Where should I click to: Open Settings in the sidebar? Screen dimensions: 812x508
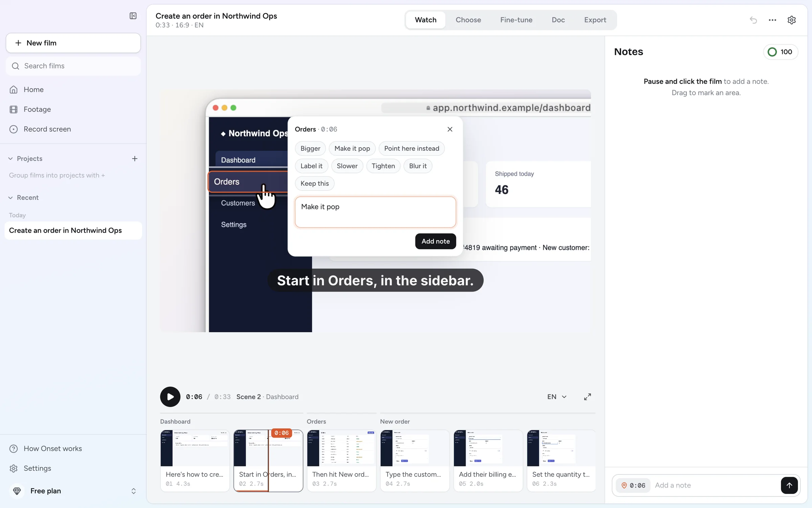(73, 468)
